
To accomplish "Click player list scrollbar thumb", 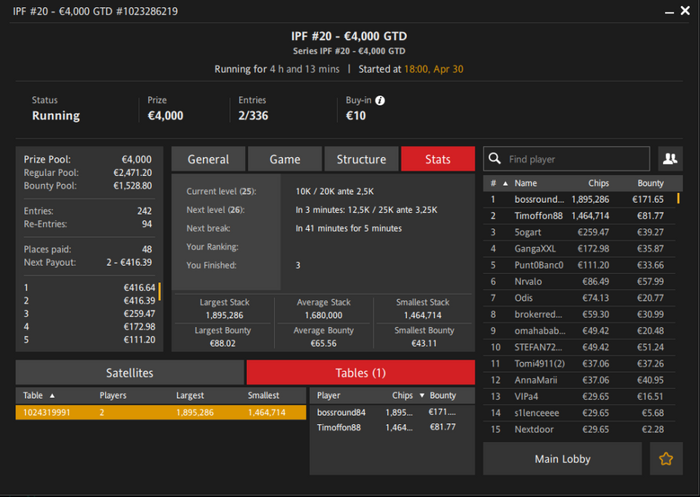I will tap(679, 198).
